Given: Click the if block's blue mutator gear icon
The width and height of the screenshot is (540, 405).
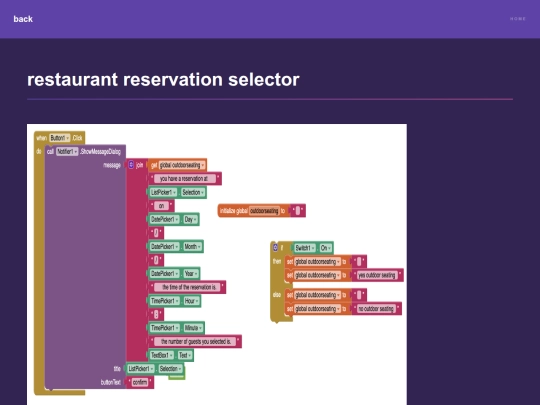Looking at the screenshot, I should coord(275,247).
